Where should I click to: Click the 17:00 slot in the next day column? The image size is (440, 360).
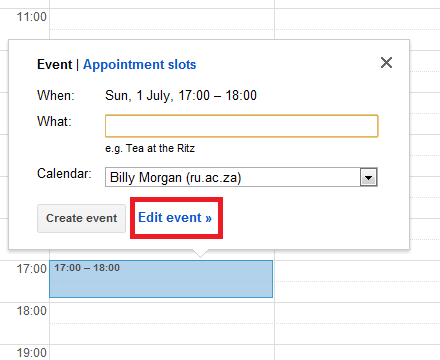[357, 281]
